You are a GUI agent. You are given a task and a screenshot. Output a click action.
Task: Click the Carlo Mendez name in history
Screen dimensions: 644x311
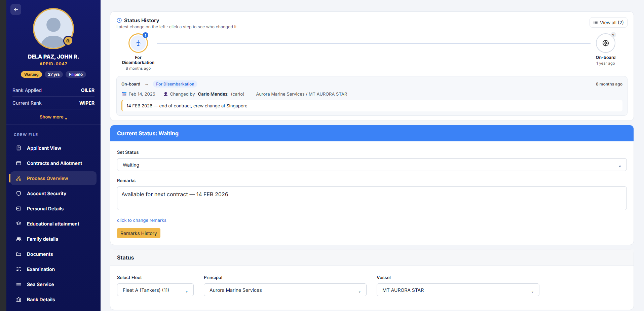(x=213, y=94)
